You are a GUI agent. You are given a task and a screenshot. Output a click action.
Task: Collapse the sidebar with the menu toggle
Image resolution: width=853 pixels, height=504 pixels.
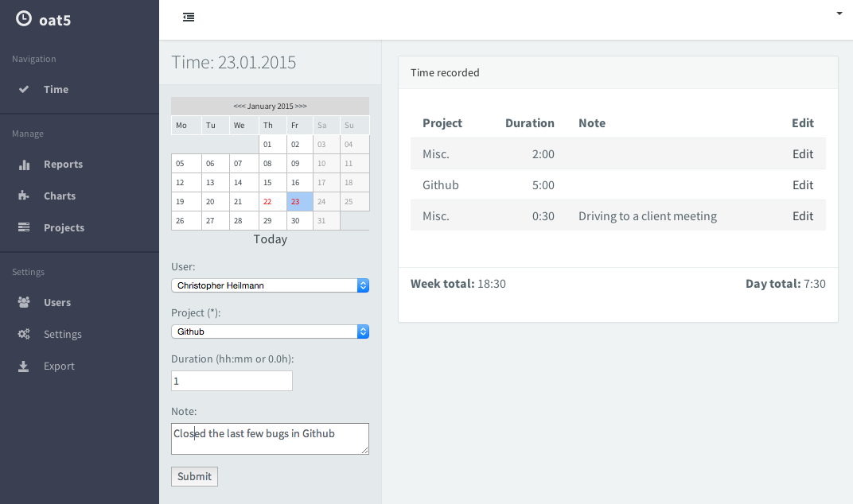(x=189, y=17)
